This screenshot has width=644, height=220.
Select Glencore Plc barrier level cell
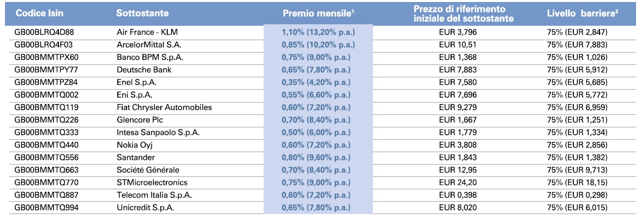tap(577, 120)
